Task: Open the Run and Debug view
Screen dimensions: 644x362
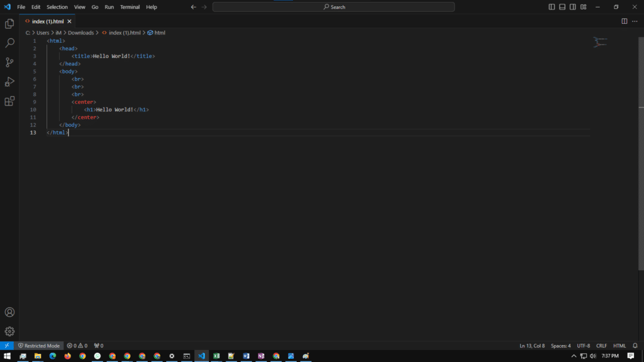Action: (9, 82)
